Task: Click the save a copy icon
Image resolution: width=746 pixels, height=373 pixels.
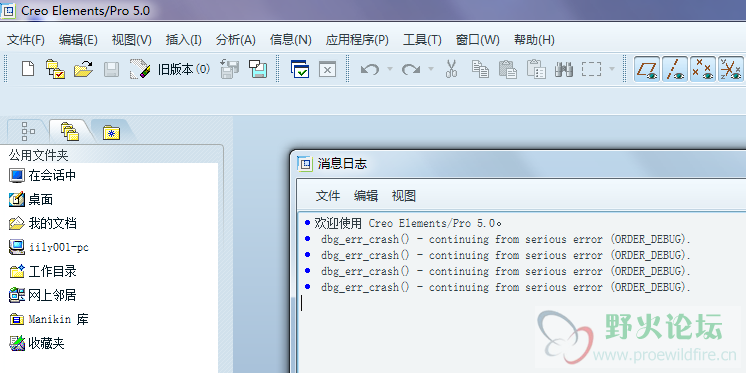Action: click(x=229, y=69)
